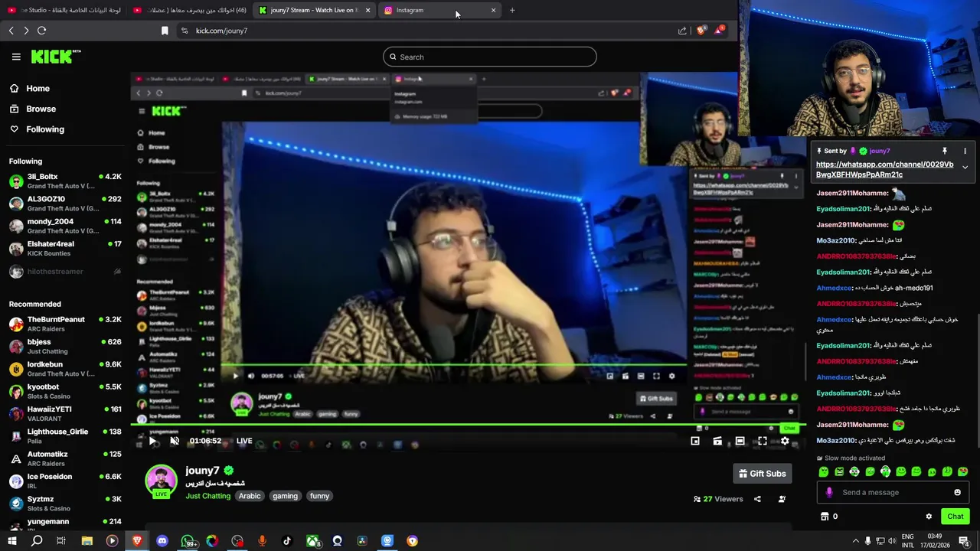The height and width of the screenshot is (551, 980).
Task: Click lordkebun avatar in recommended list
Action: [16, 369]
